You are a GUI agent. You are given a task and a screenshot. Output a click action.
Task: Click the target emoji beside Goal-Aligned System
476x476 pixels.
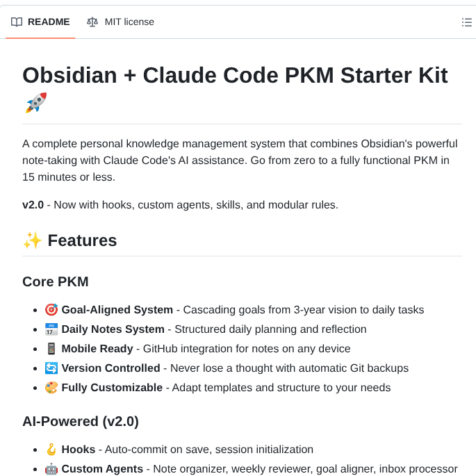coord(51,310)
